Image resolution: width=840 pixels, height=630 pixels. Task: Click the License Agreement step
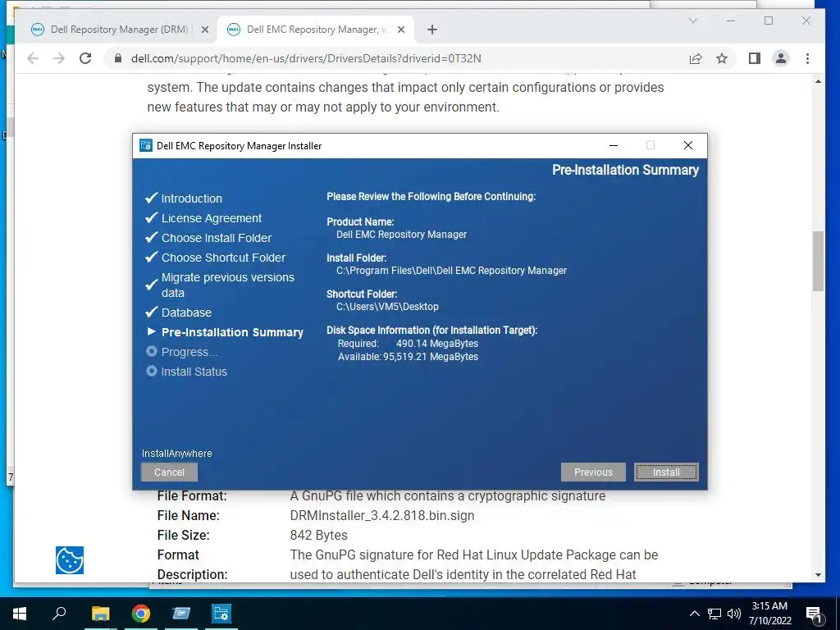(x=212, y=218)
